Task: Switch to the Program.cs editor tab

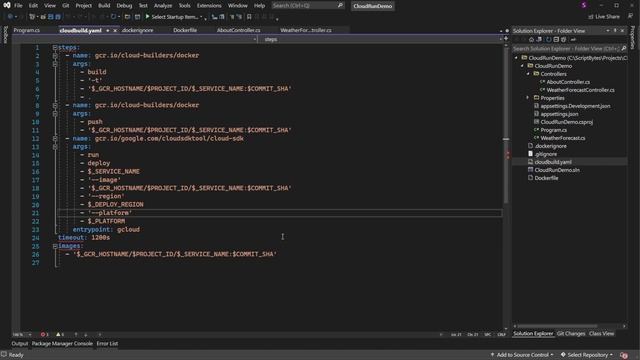Action: pos(27,30)
